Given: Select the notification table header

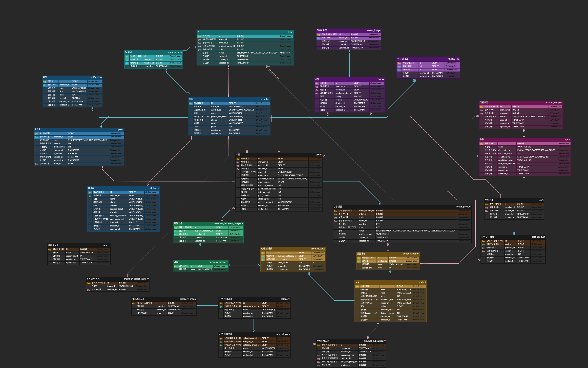Looking at the screenshot, I should pyautogui.click(x=72, y=77).
